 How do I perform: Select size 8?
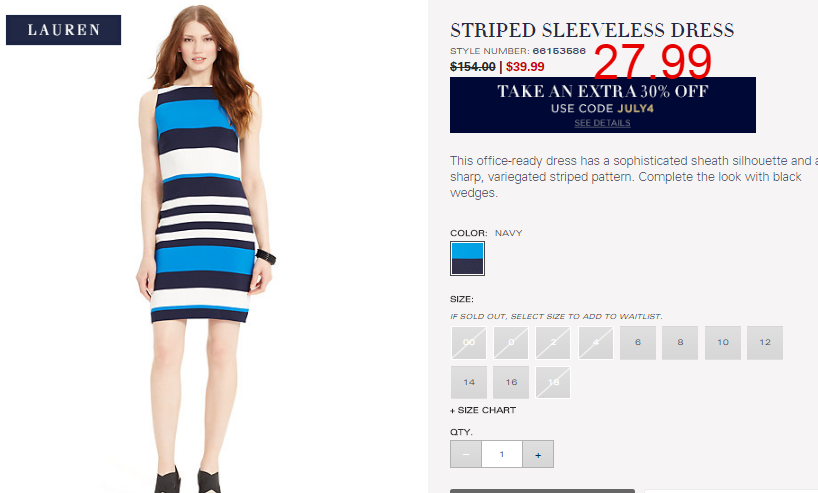click(x=680, y=343)
